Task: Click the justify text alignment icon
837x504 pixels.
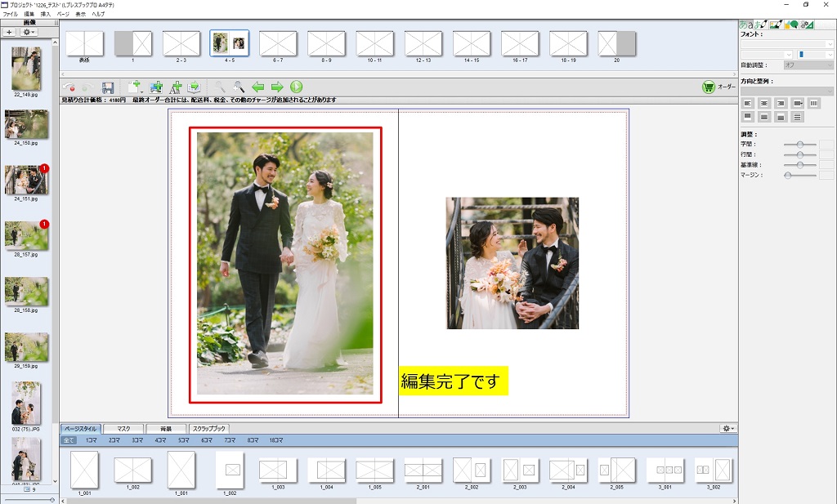Action: click(x=798, y=103)
